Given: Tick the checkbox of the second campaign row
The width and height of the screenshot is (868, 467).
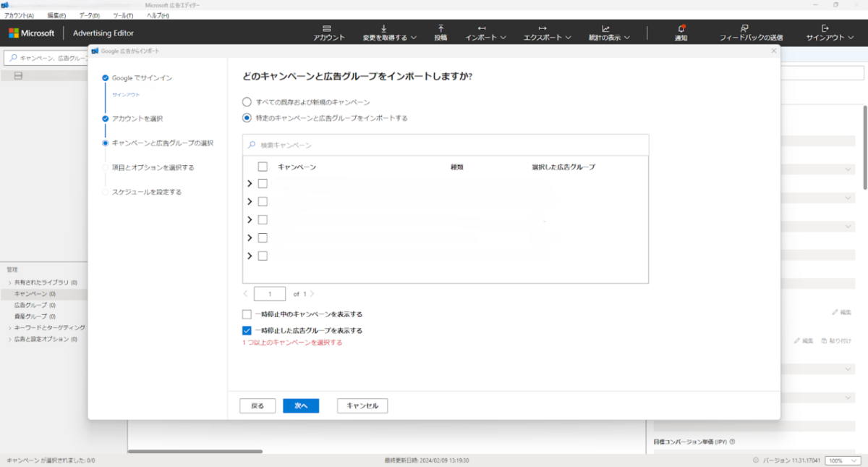Looking at the screenshot, I should (x=263, y=201).
